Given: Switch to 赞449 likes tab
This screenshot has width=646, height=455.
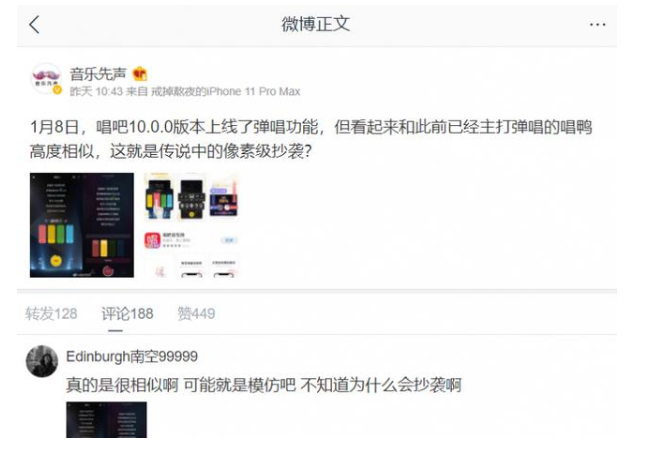Looking at the screenshot, I should (196, 314).
